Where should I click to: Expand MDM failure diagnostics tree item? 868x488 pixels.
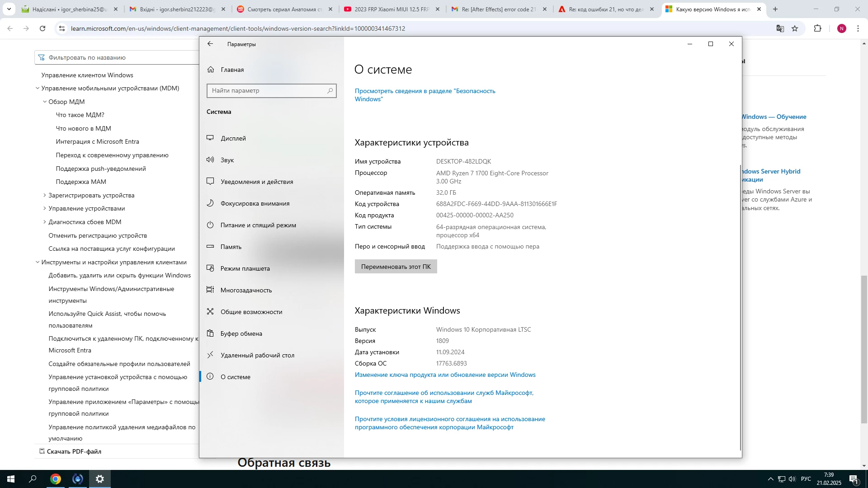44,222
